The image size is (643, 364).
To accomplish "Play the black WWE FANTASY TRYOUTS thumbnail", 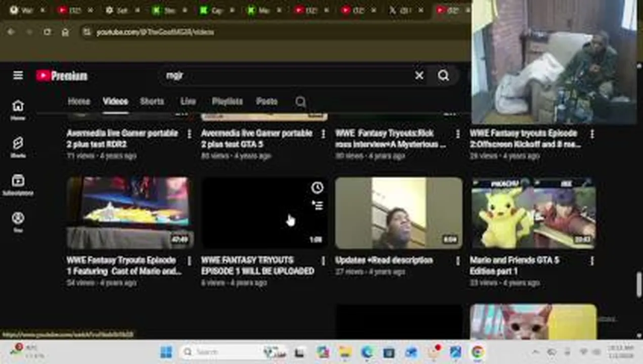I will tap(264, 213).
